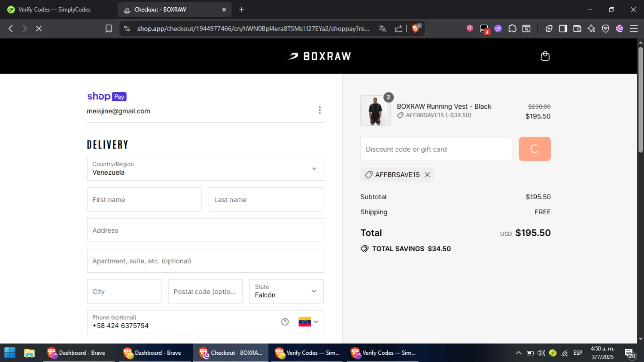
Task: Focus the Address input field
Action: click(205, 230)
